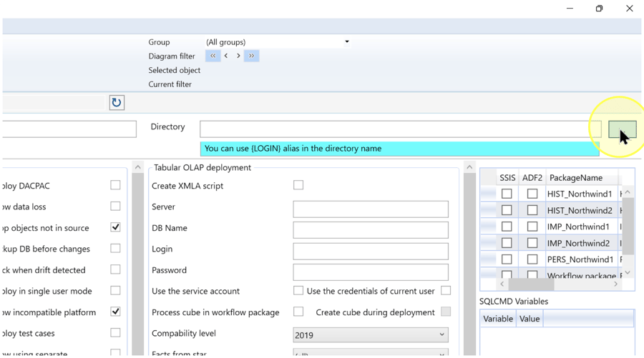Check SSIS box for IMP_Northwind2

pos(507,243)
